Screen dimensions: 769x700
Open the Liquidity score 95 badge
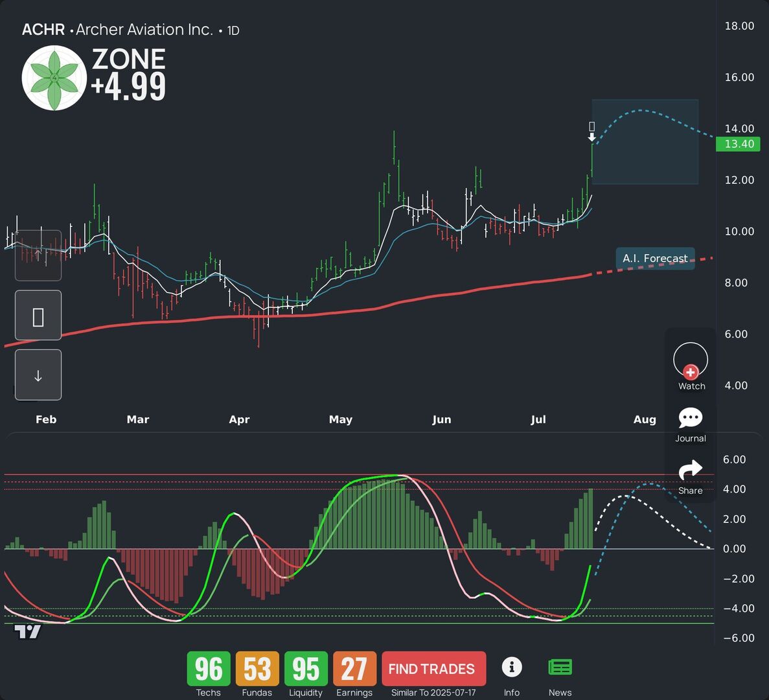(x=306, y=669)
